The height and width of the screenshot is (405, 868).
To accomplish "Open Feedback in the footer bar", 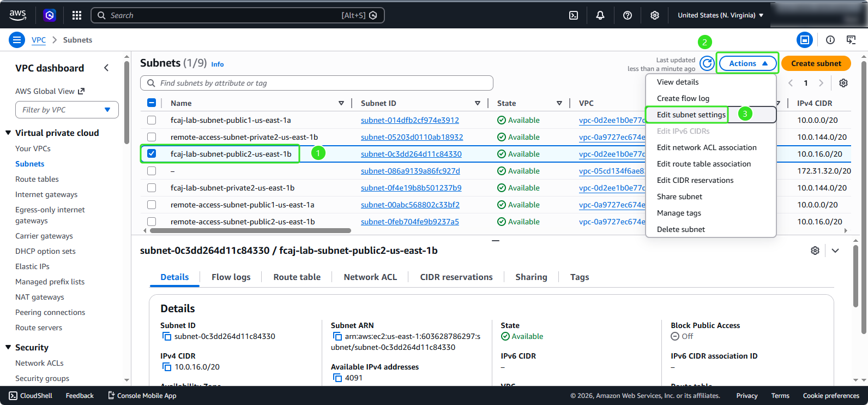I will [x=80, y=396].
